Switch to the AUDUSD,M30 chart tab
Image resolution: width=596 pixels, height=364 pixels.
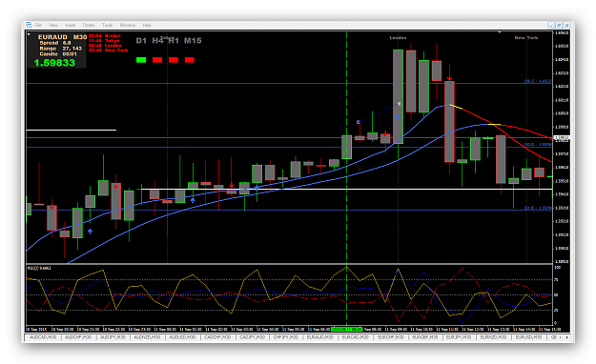point(182,337)
